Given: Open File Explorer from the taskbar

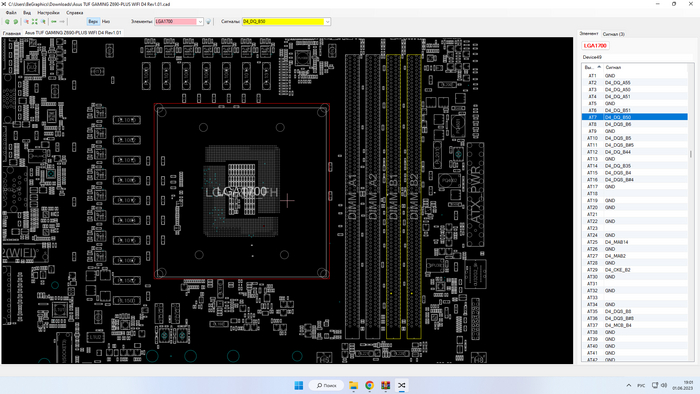Looking at the screenshot, I should 353,385.
